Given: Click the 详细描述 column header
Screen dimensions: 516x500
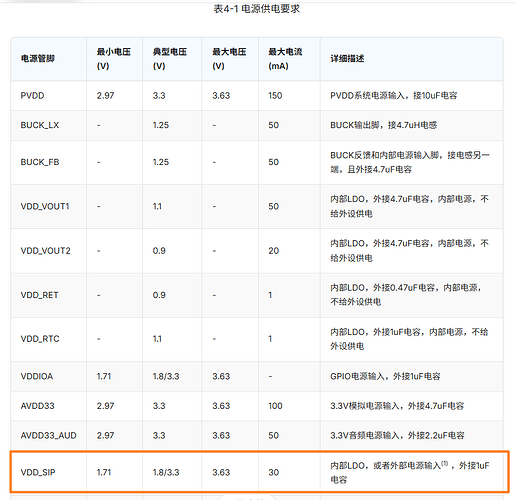Looking at the screenshot, I should coord(412,59).
